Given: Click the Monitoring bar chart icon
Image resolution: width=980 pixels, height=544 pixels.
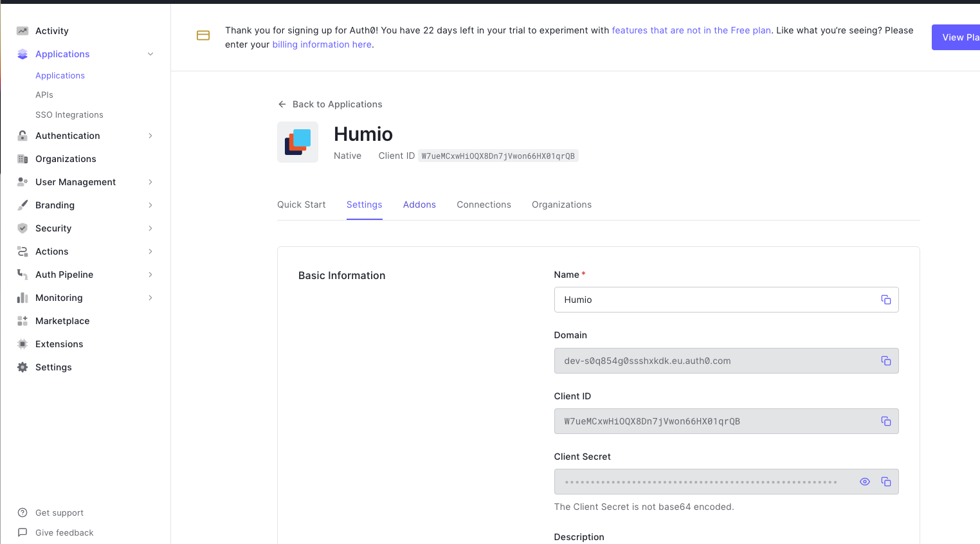Looking at the screenshot, I should 23,298.
